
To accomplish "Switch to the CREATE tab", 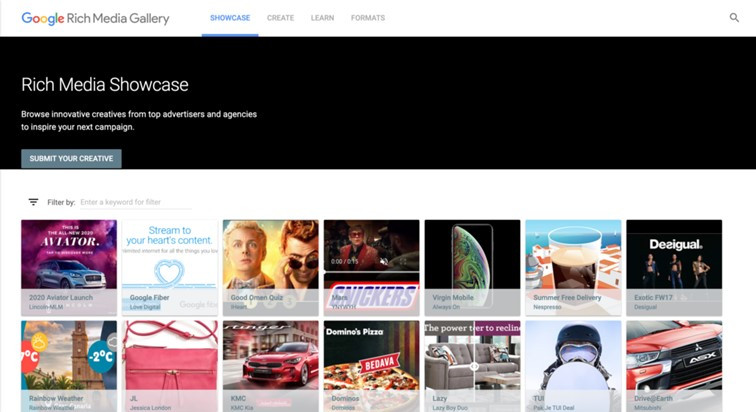I will [x=280, y=18].
